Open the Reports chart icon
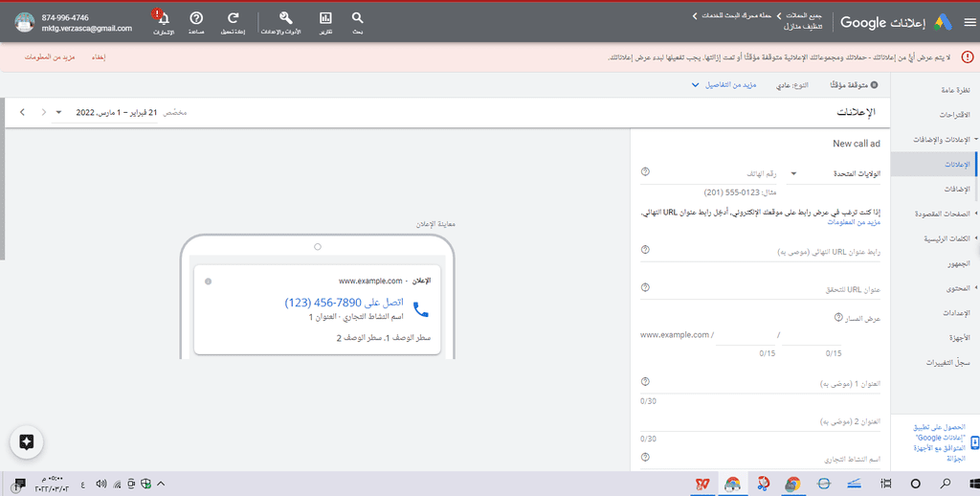The image size is (980, 496). tap(325, 22)
